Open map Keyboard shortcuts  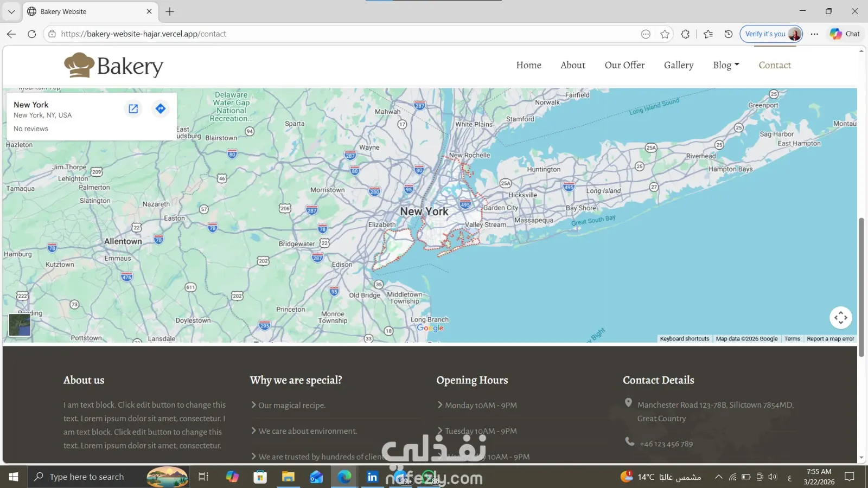pyautogui.click(x=685, y=339)
